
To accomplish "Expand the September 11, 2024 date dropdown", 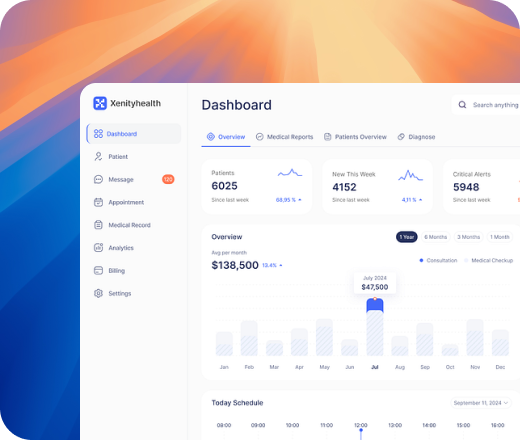I will tap(481, 403).
